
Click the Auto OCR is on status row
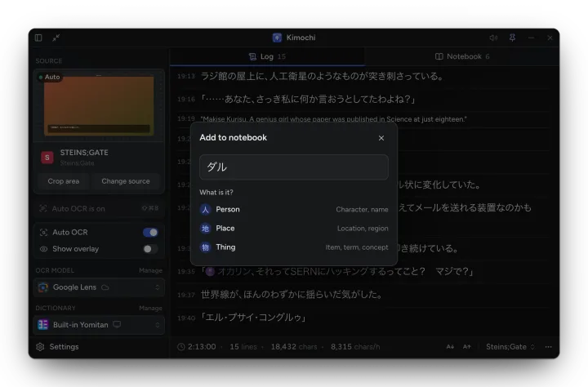[x=99, y=208]
